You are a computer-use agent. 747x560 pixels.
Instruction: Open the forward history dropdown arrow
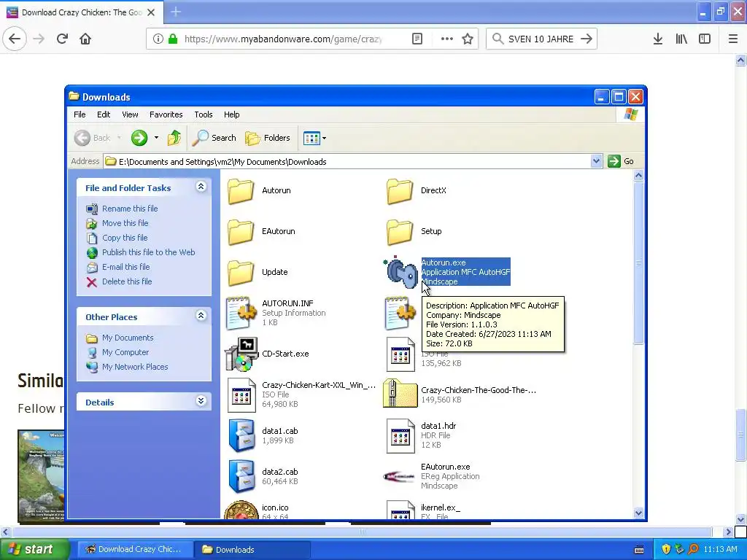(x=156, y=138)
